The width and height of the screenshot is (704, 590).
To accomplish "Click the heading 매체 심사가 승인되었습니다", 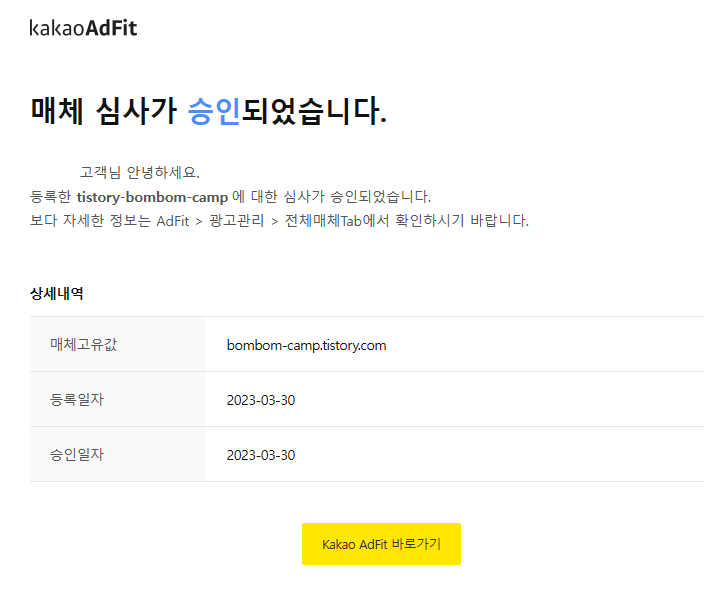I will pyautogui.click(x=208, y=110).
